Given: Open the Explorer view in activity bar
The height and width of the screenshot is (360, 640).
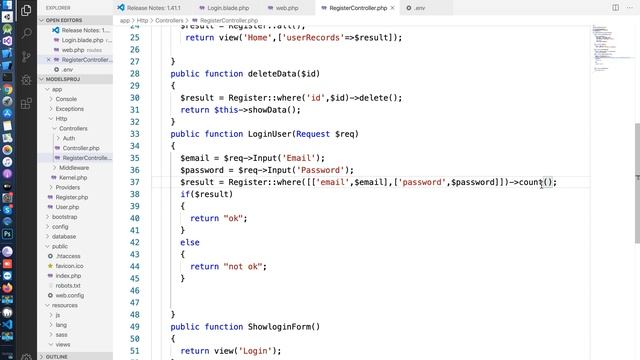Looking at the screenshot, I should tap(26, 10).
